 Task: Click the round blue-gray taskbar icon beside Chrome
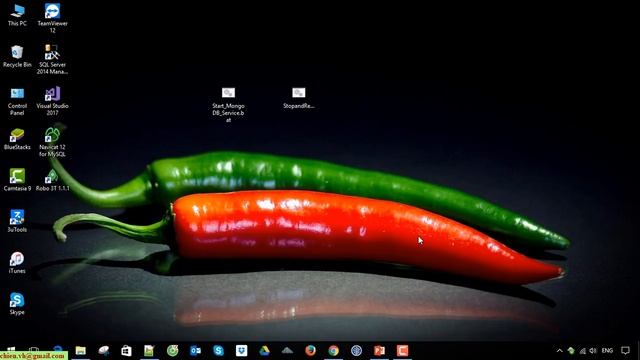point(356,350)
